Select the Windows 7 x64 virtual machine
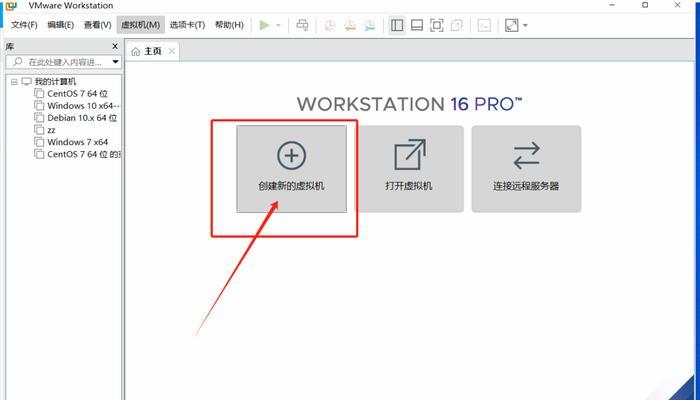This screenshot has width=700, height=400. 78,142
